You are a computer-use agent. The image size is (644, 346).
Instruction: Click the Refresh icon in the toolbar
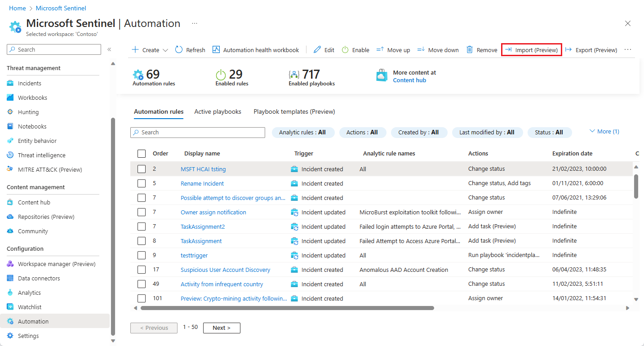(179, 50)
